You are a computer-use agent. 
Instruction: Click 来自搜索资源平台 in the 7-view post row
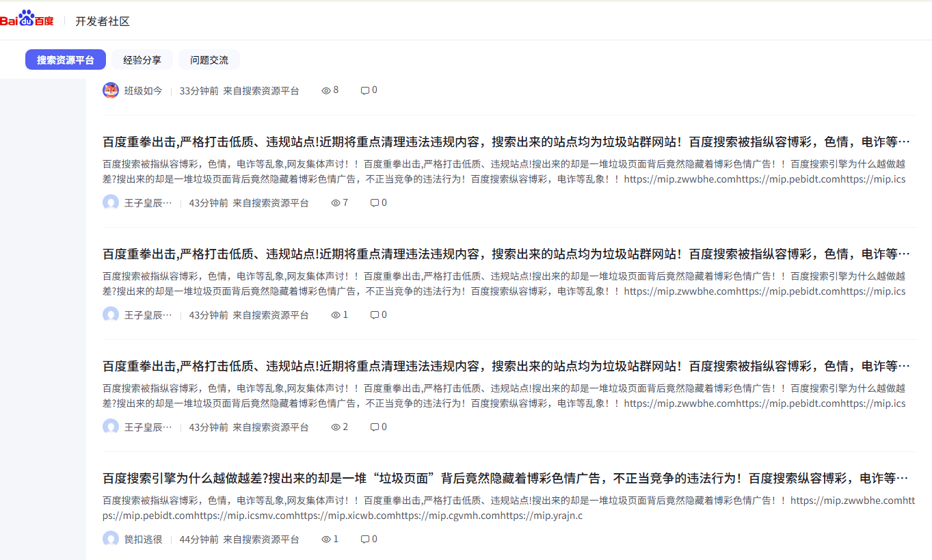[x=271, y=202]
